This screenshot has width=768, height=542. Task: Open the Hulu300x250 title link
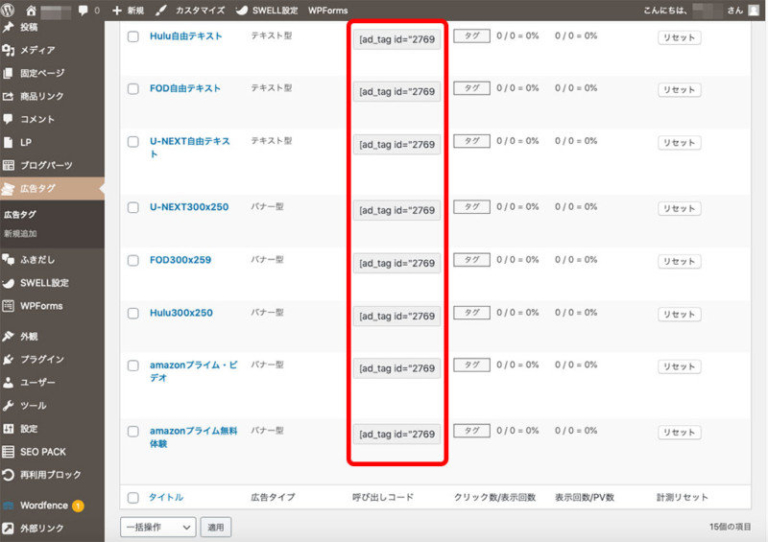click(x=181, y=313)
